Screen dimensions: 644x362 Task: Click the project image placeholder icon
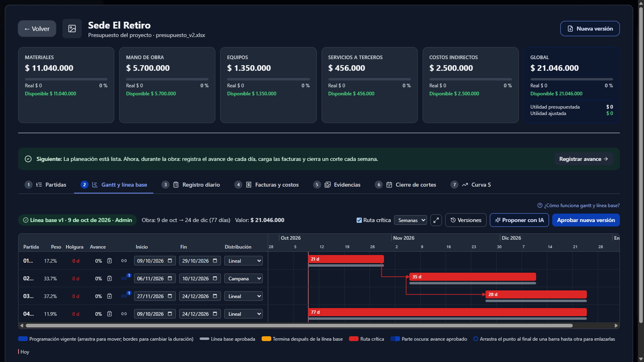72,29
